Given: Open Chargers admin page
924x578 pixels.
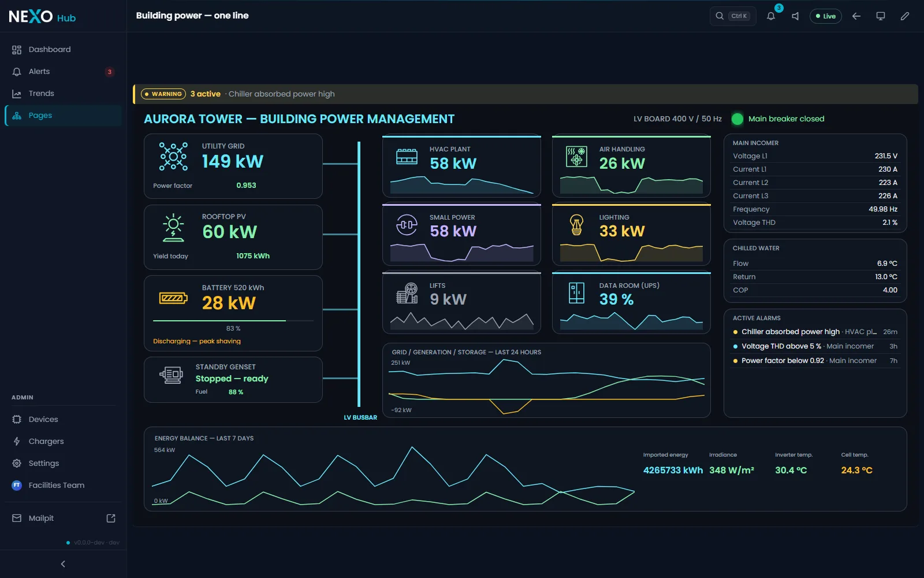Looking at the screenshot, I should 64,442.
